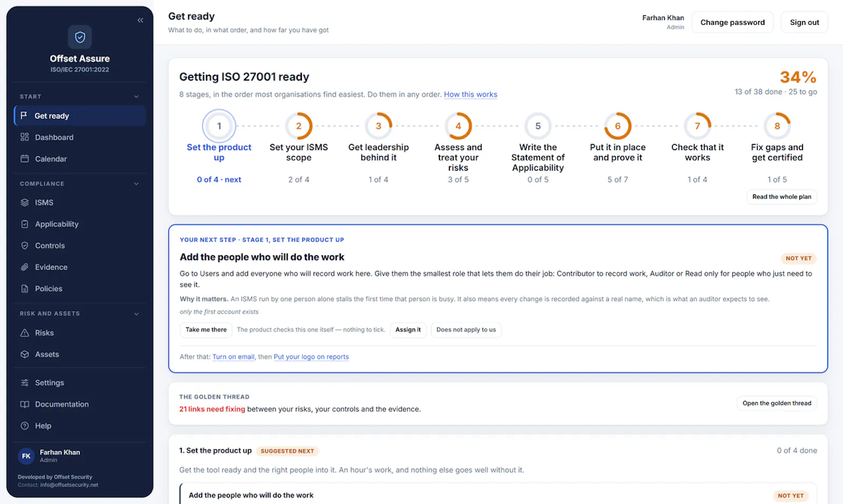Viewport: 843px width, 504px height.
Task: Open the Dashboard menu item
Action: (x=80, y=137)
